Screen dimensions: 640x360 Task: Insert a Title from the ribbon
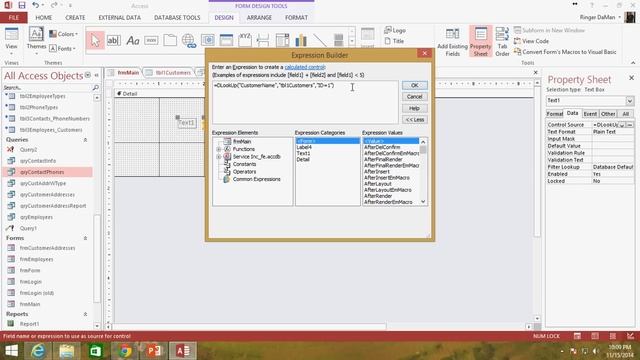394,41
